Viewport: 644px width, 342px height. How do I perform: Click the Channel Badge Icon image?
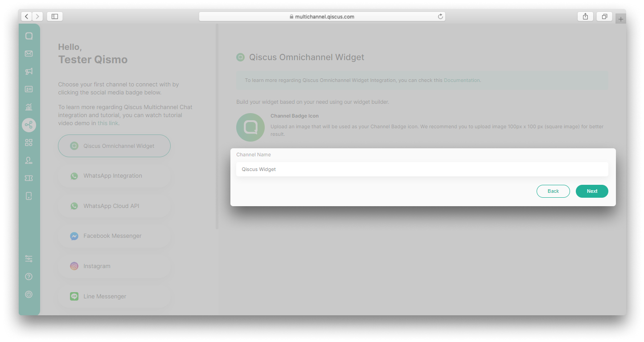point(250,127)
